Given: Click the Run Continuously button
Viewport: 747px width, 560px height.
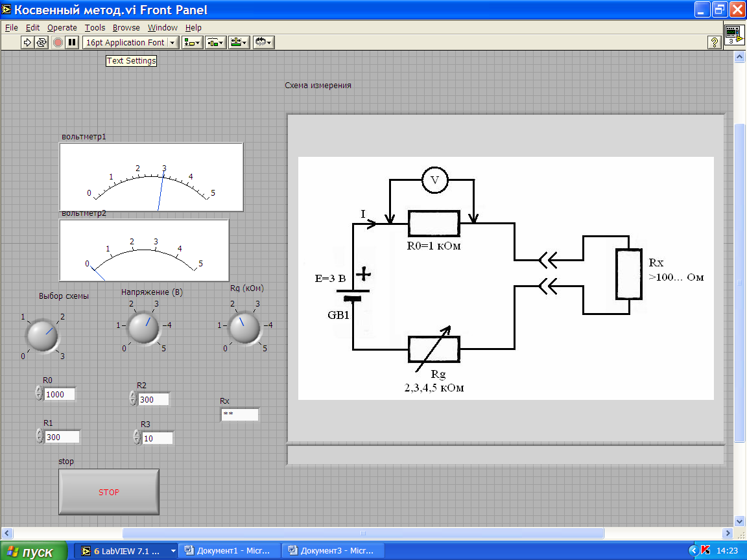Looking at the screenshot, I should [x=41, y=42].
